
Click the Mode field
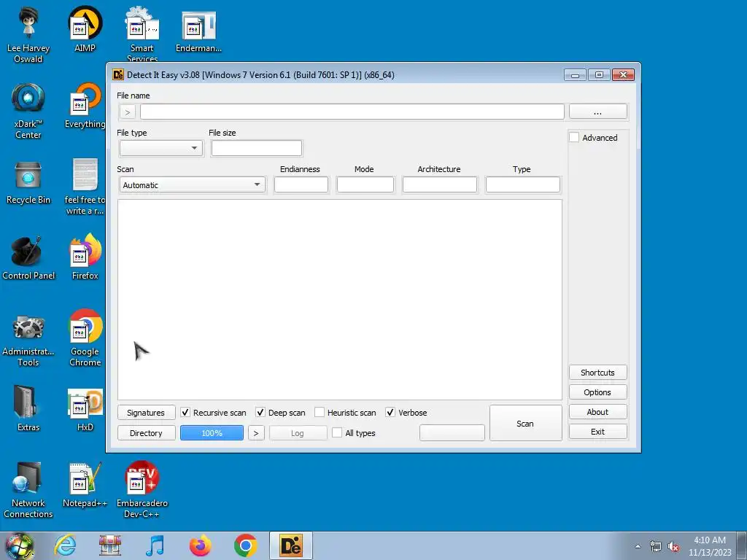[365, 184]
